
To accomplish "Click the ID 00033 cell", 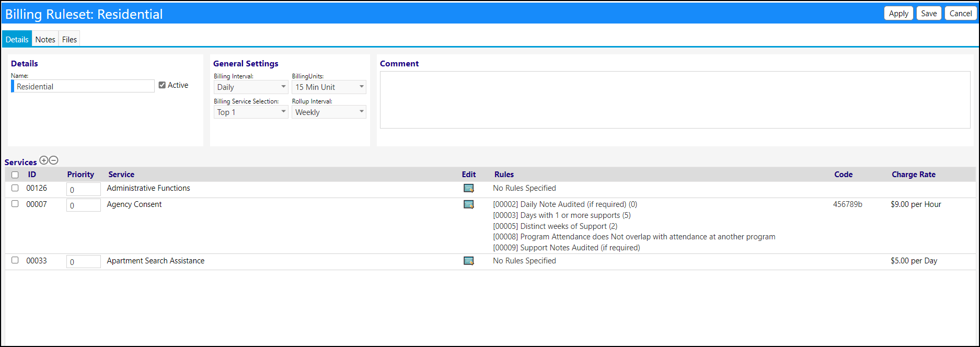I will click(37, 261).
